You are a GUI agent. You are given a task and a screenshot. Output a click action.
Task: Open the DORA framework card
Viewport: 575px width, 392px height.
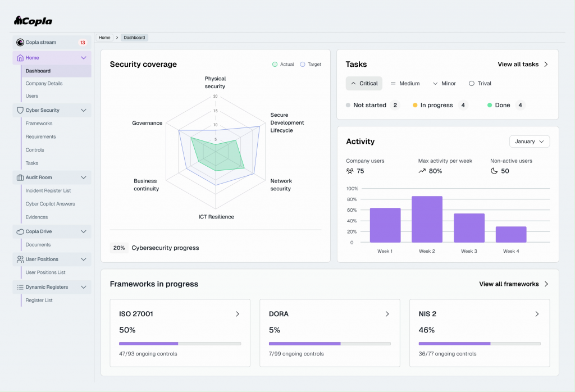[330, 333]
